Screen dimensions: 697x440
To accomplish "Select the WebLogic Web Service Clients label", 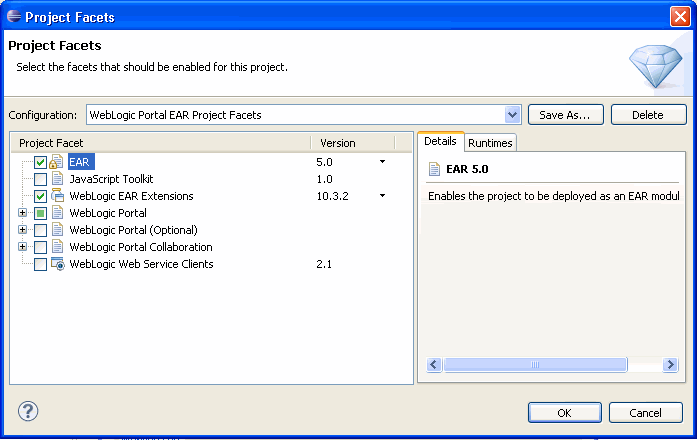I will 141,264.
